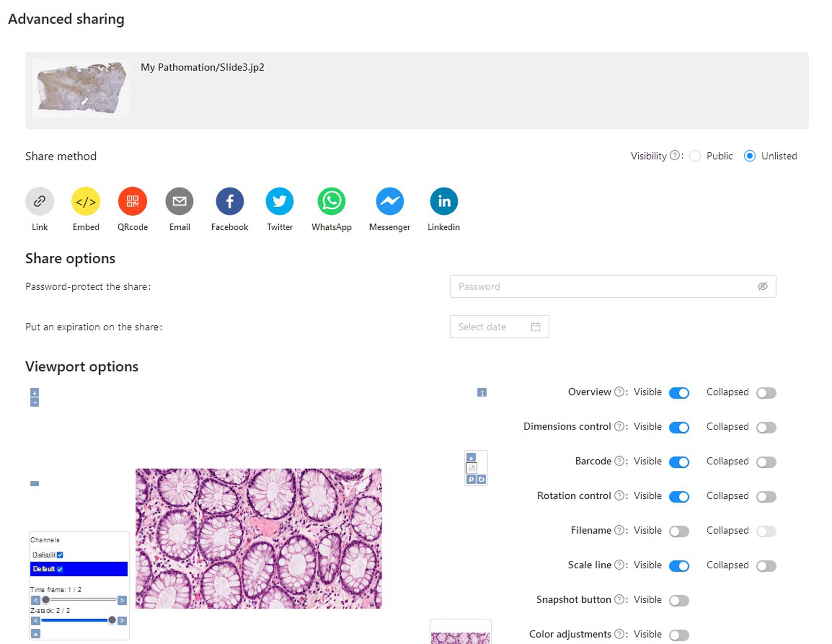Click the Slide3.jp2 slide thumbnail

(81, 89)
